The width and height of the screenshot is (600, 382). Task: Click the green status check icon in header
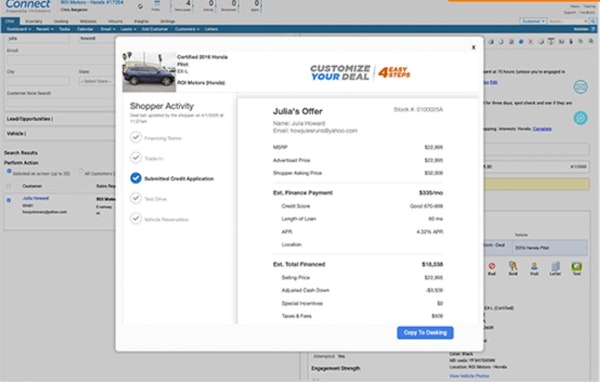click(140, 6)
